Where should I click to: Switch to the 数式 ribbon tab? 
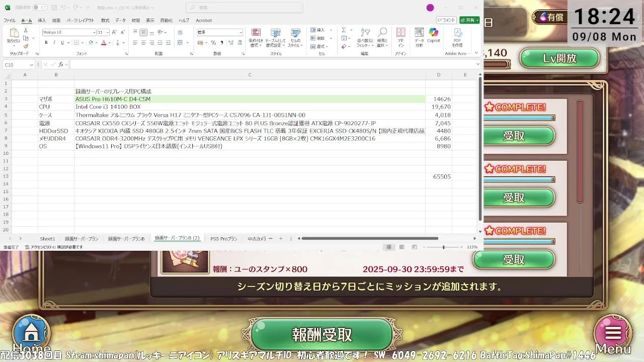(x=105, y=21)
